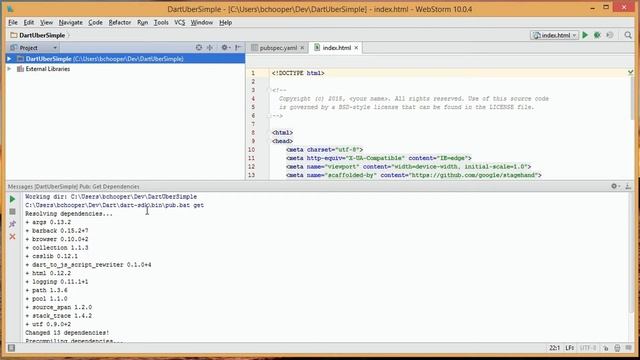Open the Tools menu
The height and width of the screenshot is (360, 640).
pyautogui.click(x=161, y=22)
